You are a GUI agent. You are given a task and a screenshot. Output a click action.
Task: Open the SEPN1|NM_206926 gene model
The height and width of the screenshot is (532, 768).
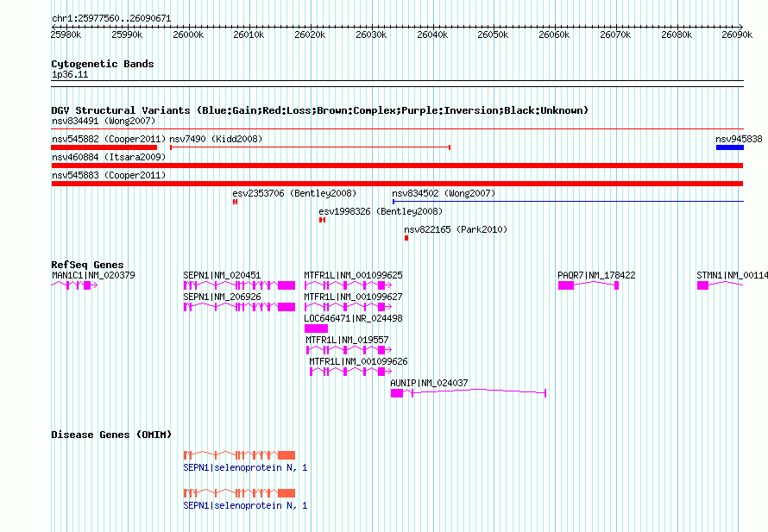point(240,307)
